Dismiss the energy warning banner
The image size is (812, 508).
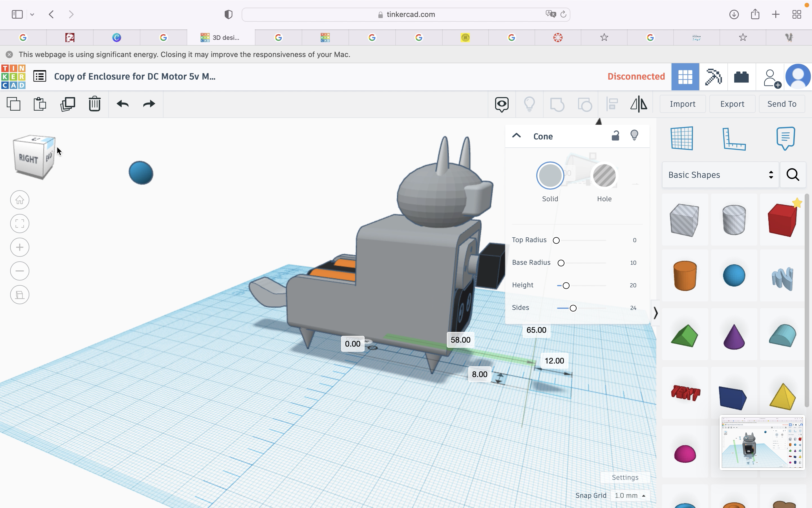9,54
